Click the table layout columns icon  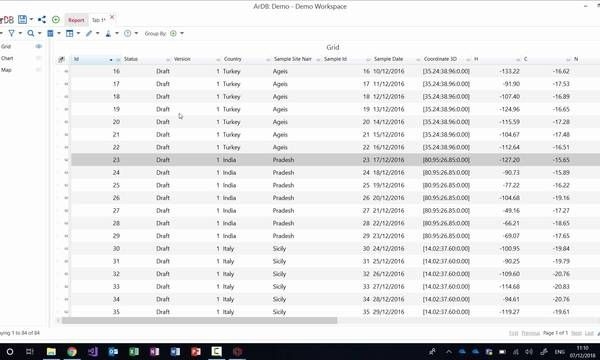pyautogui.click(x=70, y=33)
